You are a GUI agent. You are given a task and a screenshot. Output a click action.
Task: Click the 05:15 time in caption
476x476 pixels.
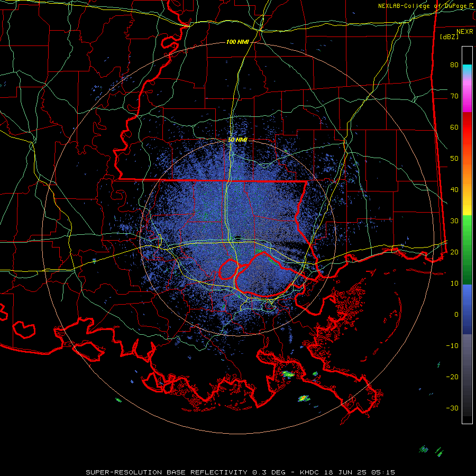tap(384, 472)
